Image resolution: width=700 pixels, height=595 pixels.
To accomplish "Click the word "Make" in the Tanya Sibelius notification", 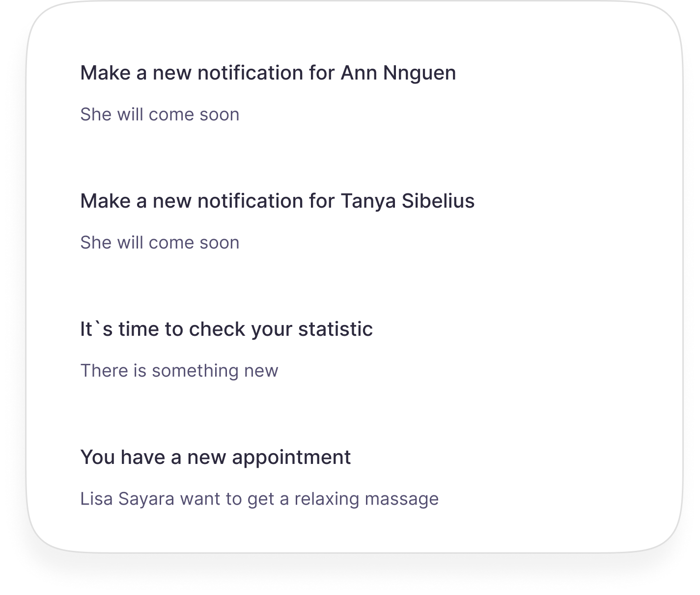I will 106,201.
